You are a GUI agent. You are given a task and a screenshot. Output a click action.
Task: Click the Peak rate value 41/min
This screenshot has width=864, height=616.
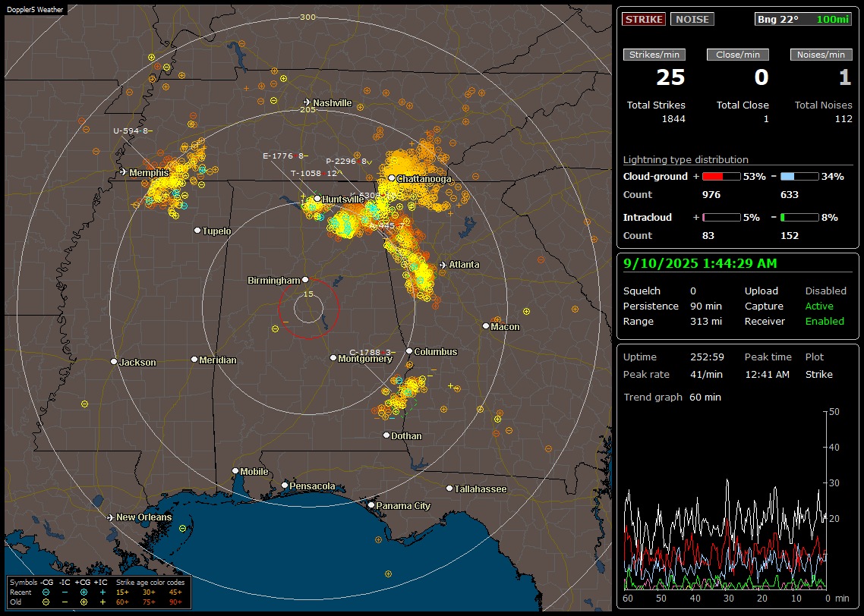pos(707,374)
